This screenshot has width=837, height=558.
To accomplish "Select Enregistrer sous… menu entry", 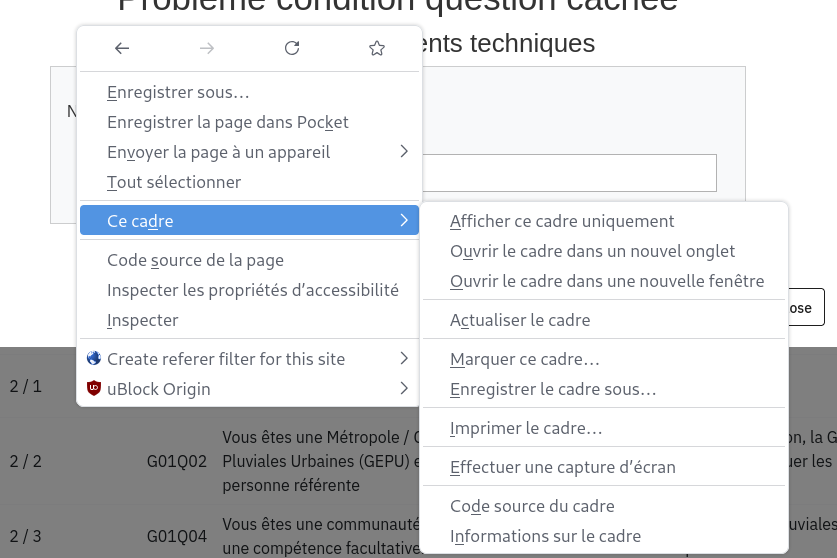I will tap(178, 93).
